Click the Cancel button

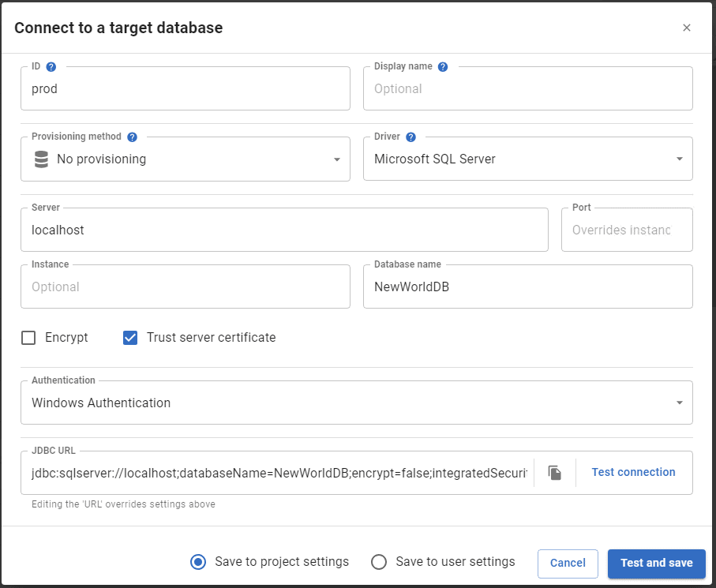click(x=568, y=564)
